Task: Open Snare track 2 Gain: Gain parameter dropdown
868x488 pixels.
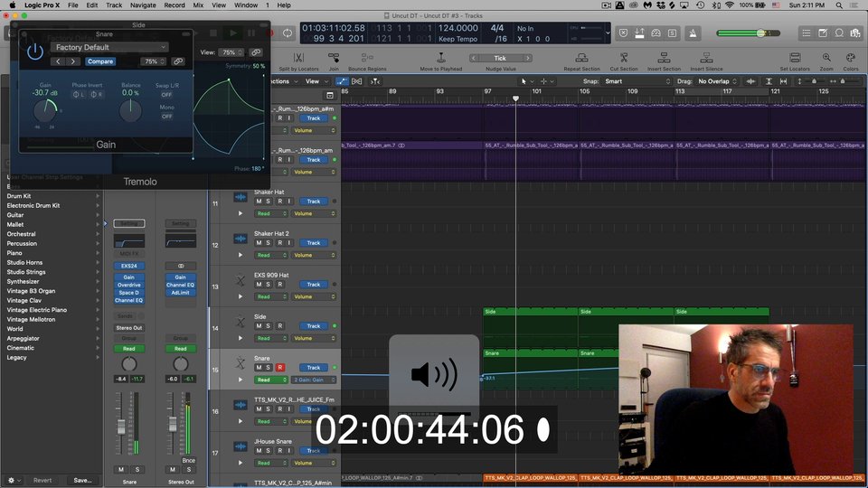Action: [314, 380]
